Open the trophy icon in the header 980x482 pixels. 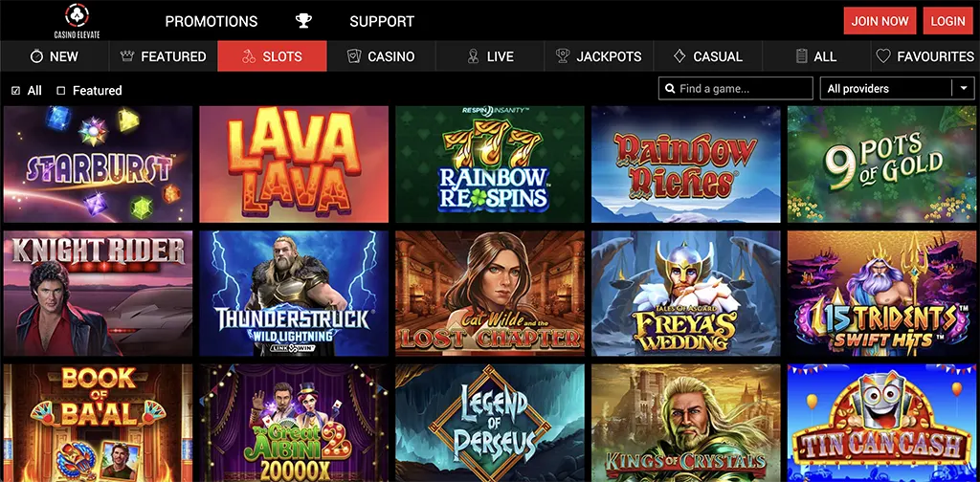(303, 21)
